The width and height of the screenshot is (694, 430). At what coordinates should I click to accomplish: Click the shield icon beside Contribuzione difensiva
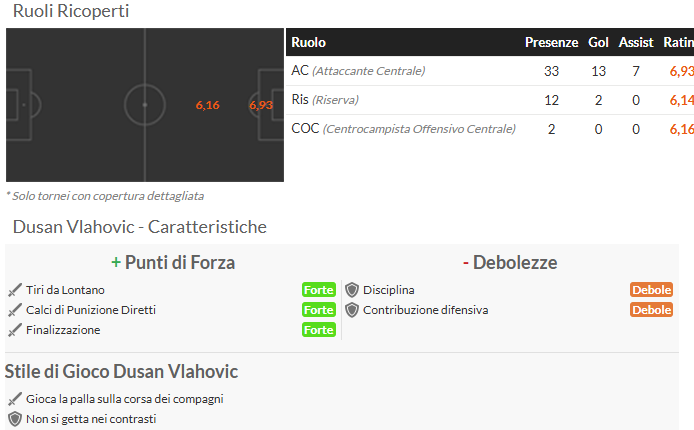pos(352,310)
